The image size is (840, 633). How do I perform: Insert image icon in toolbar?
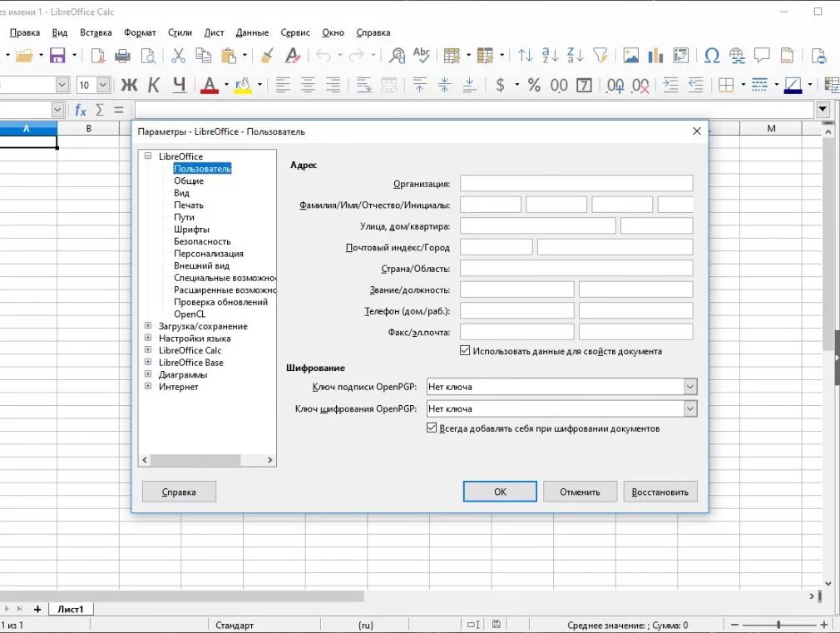[631, 55]
